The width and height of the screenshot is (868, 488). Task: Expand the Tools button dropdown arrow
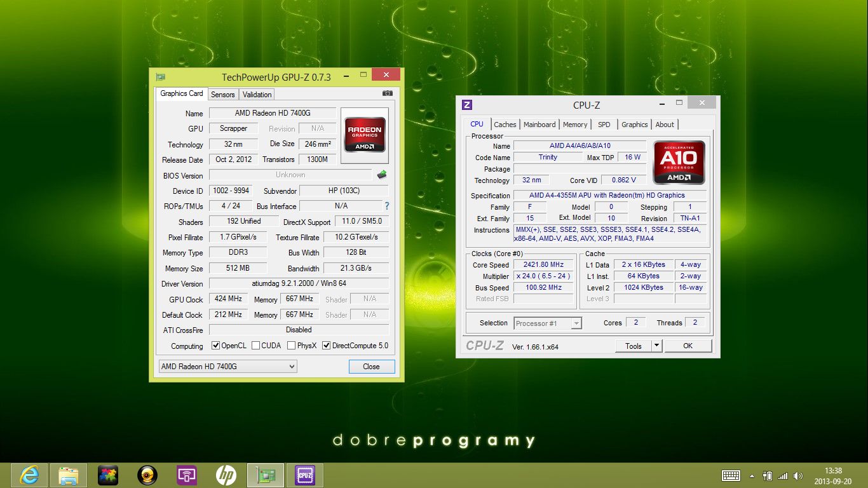657,346
